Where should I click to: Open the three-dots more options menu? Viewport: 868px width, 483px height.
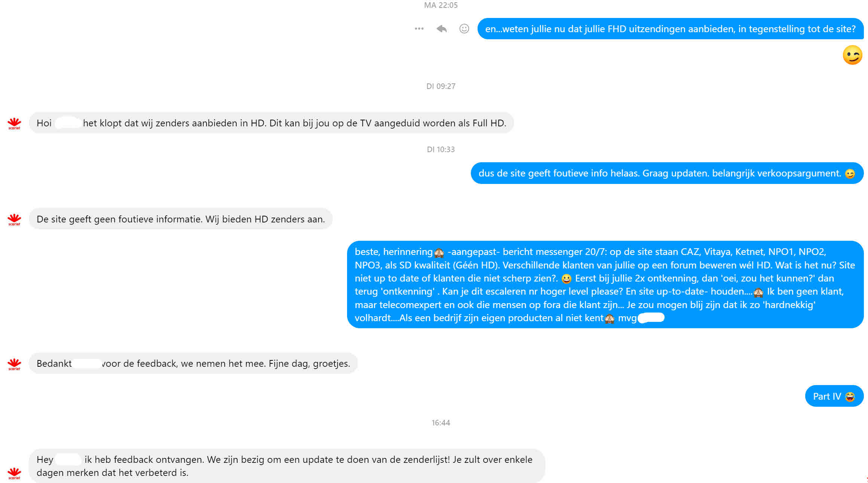pos(419,29)
